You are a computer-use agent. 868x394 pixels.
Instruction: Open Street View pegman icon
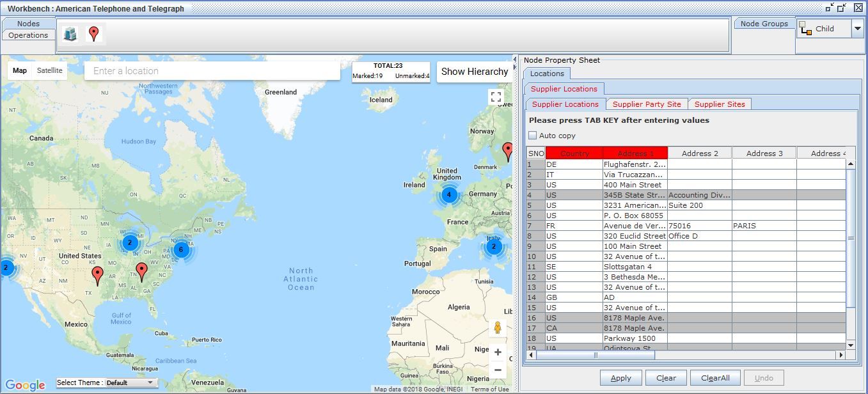click(497, 327)
